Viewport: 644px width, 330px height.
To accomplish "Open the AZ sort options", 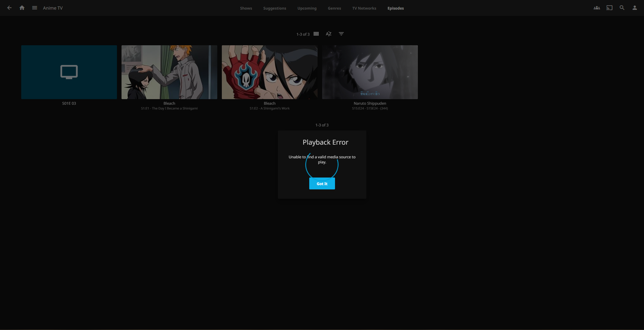I will (328, 34).
